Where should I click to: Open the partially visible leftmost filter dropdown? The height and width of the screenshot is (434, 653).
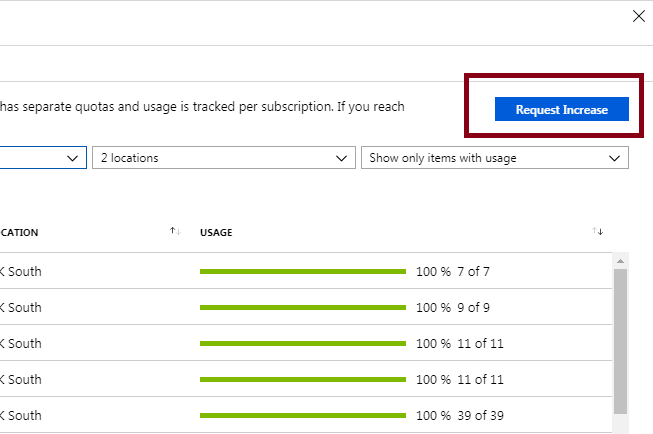[42, 158]
